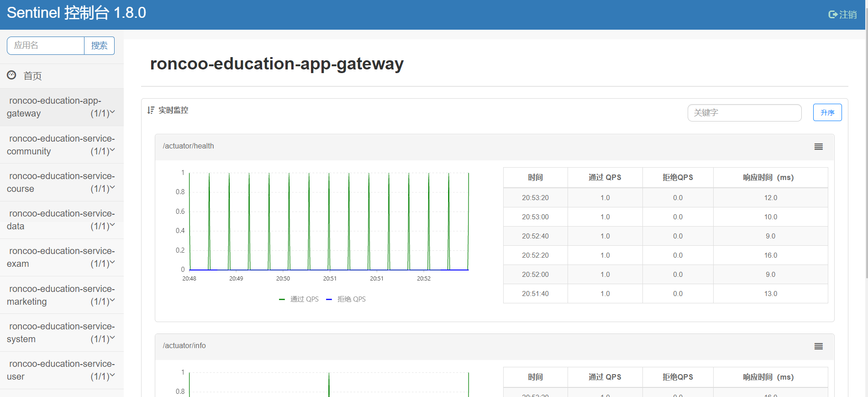
Task: Click the 20:51:40 time cell
Action: [535, 294]
